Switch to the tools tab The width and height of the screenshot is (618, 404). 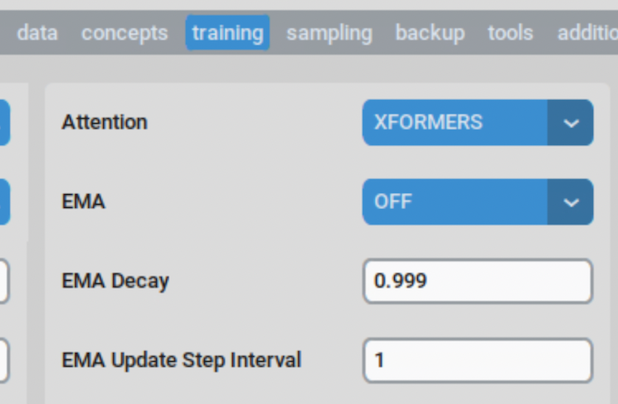510,33
